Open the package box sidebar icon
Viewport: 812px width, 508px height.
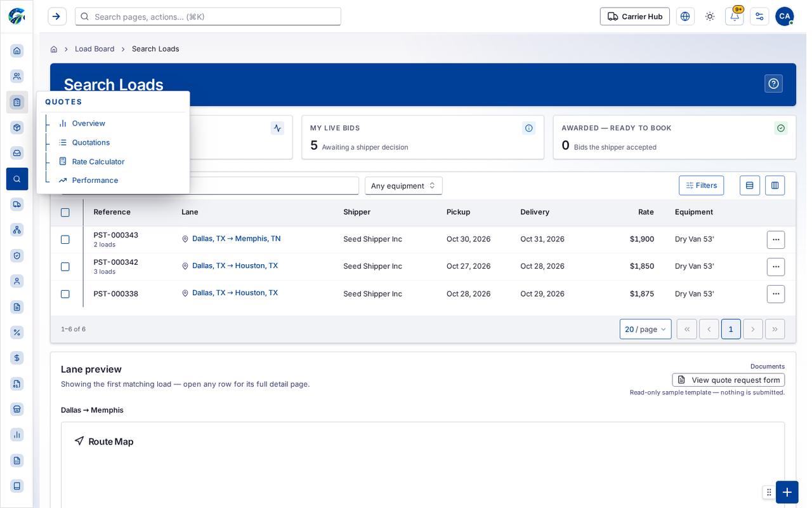pyautogui.click(x=17, y=128)
